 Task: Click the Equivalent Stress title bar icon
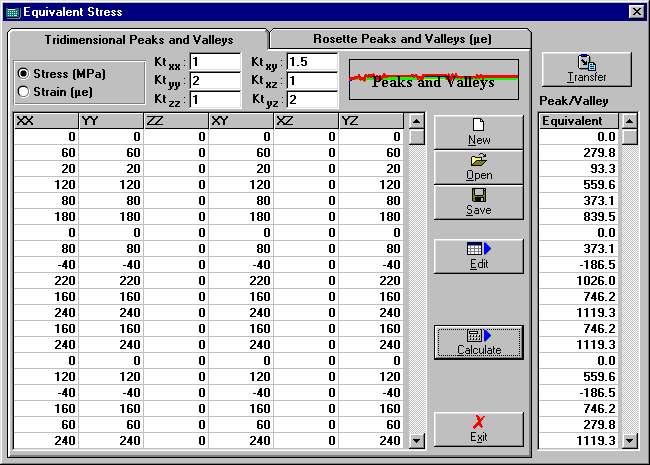(12, 12)
